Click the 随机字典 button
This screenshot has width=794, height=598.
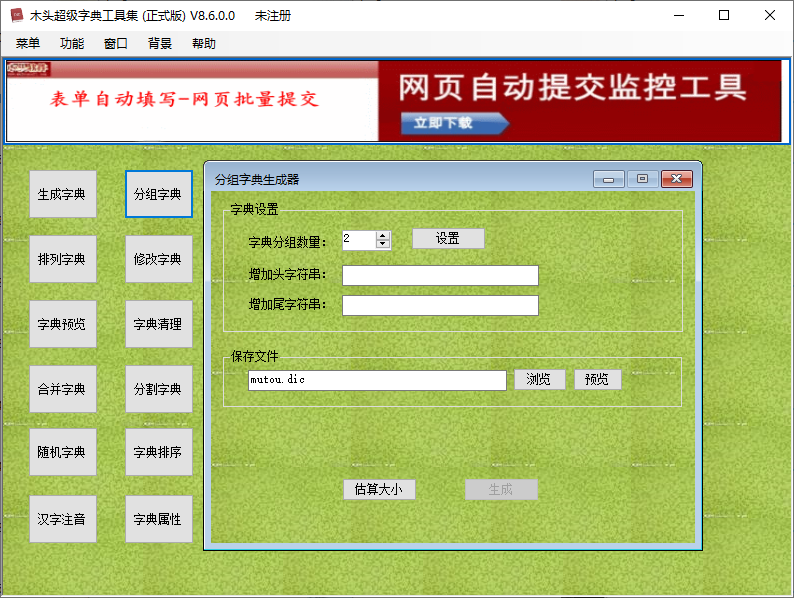click(x=63, y=452)
